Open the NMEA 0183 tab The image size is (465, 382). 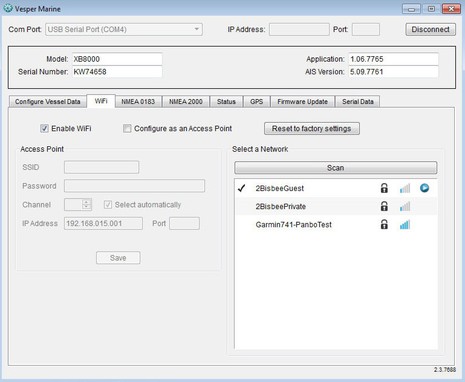pos(138,102)
